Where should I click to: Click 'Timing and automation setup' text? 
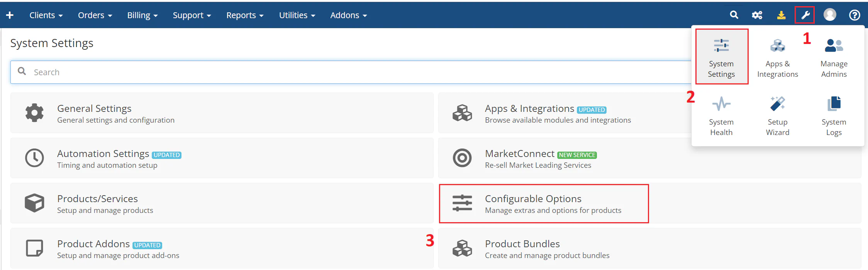click(x=107, y=165)
